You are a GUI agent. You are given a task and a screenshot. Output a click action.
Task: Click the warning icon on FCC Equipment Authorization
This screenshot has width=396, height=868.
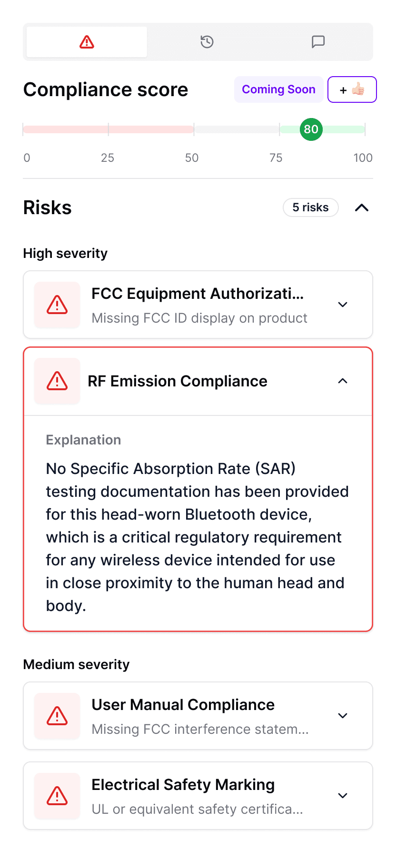point(57,305)
